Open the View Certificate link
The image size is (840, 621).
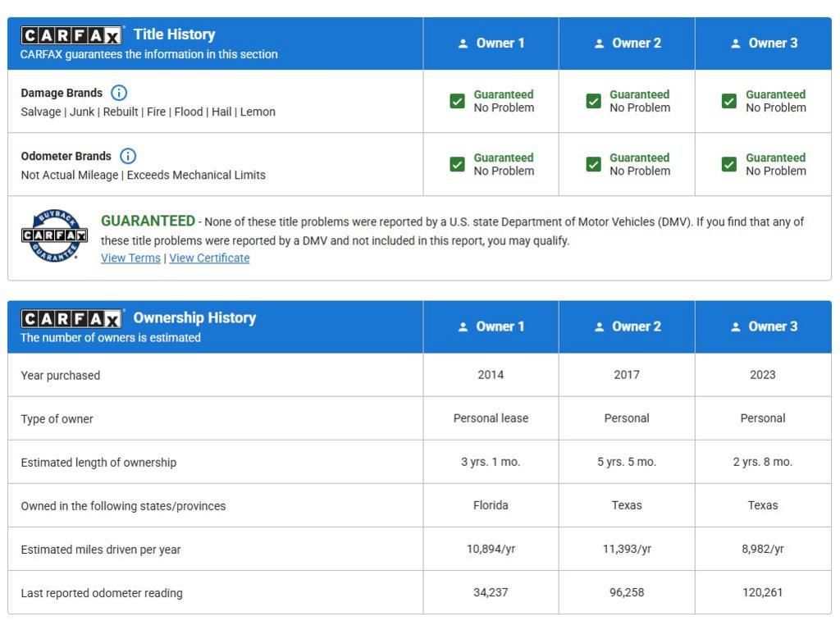(209, 258)
